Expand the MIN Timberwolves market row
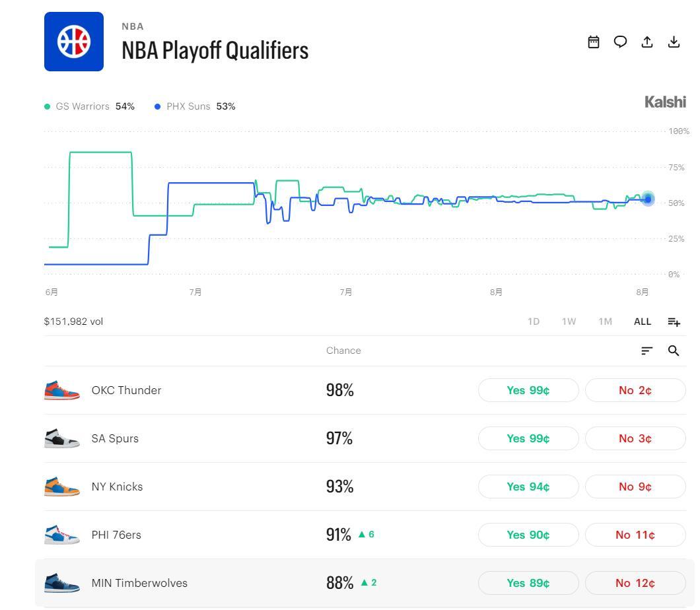The width and height of the screenshot is (700, 610). tap(365, 583)
